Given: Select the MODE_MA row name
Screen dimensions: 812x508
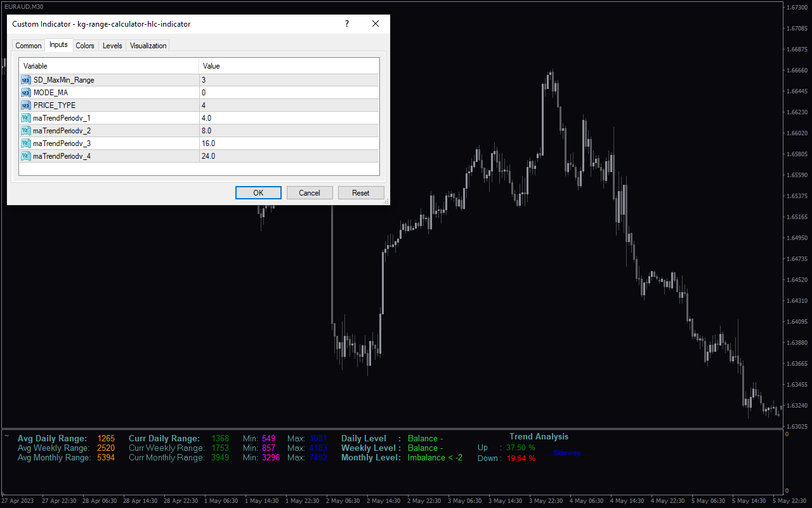Looking at the screenshot, I should click(x=51, y=93).
